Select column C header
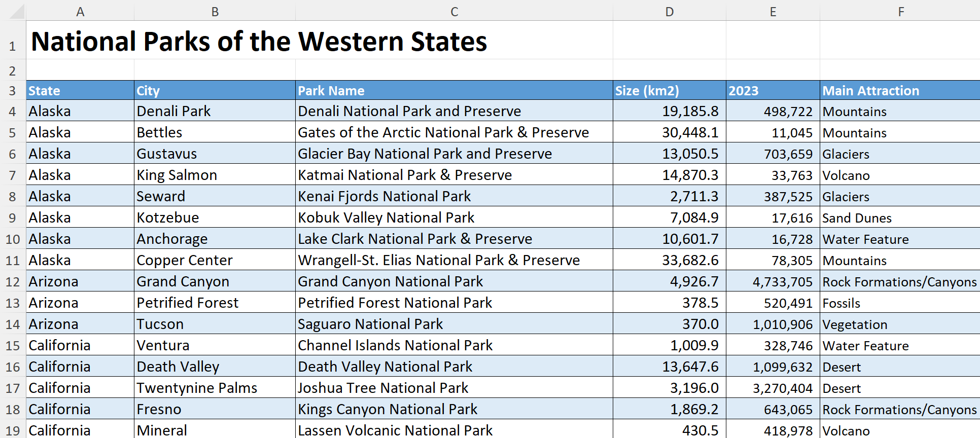 (454, 11)
